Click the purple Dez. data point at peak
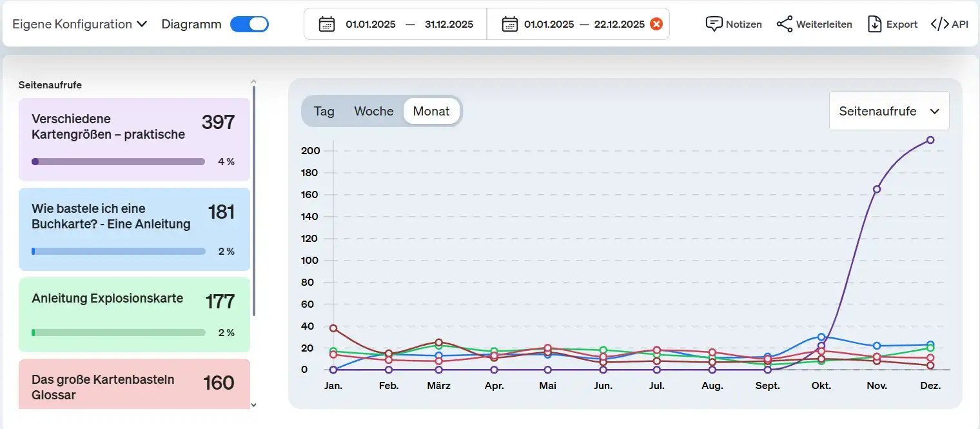The image size is (980, 429). coord(930,140)
